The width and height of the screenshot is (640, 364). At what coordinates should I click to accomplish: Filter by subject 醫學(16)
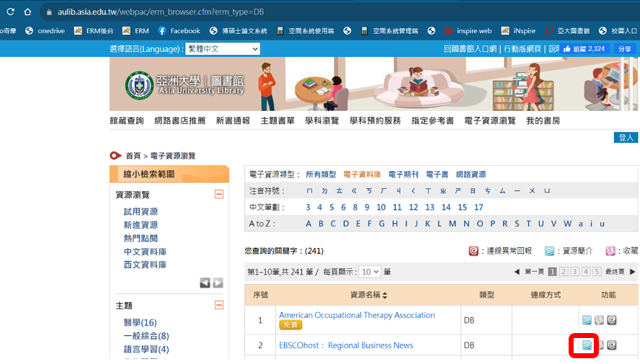pos(140,323)
